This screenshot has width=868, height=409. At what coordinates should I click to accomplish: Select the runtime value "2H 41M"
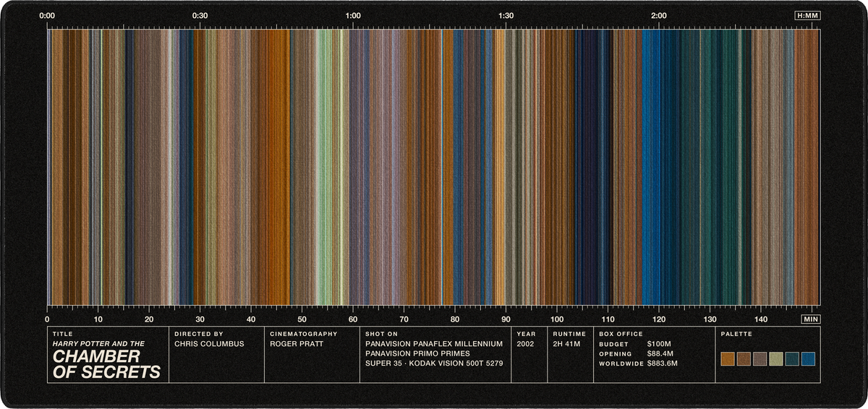pyautogui.click(x=567, y=344)
